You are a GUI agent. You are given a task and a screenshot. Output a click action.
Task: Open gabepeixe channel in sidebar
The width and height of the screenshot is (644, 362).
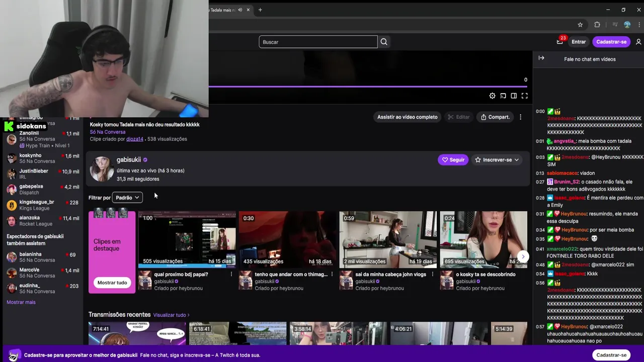pos(43,189)
